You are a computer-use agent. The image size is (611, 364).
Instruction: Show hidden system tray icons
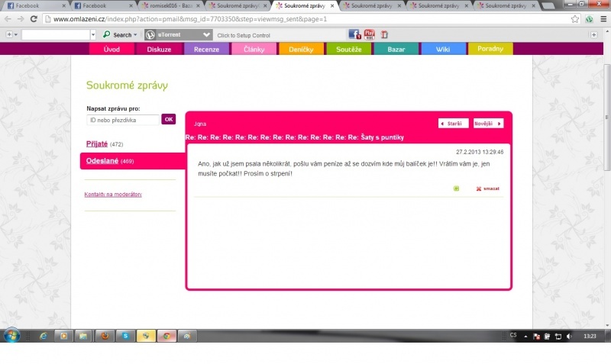click(x=526, y=336)
